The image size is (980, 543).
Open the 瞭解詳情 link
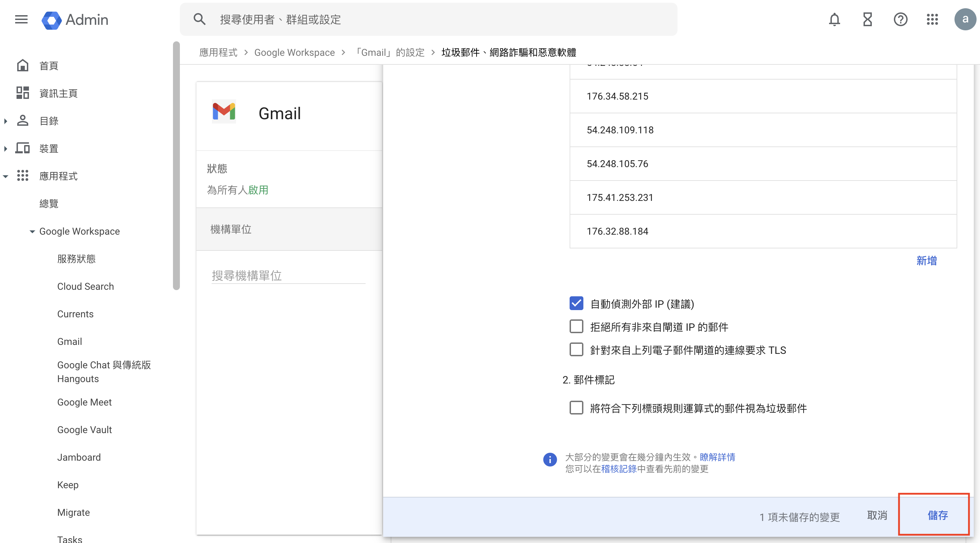click(717, 457)
